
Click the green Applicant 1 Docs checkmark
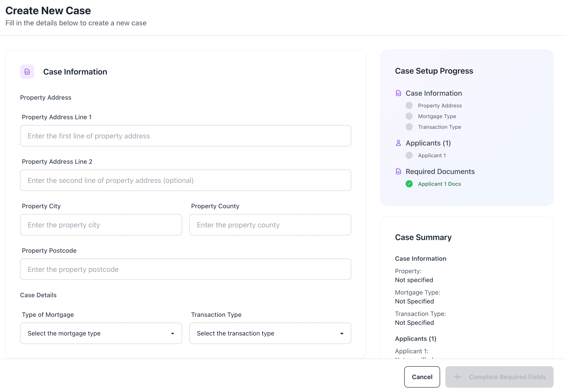[x=409, y=184]
